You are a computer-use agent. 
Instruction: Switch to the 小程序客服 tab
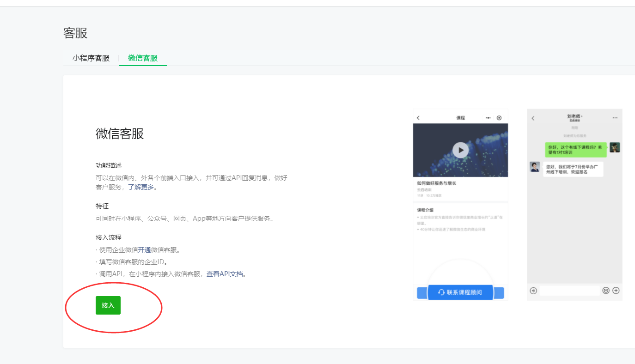point(91,58)
